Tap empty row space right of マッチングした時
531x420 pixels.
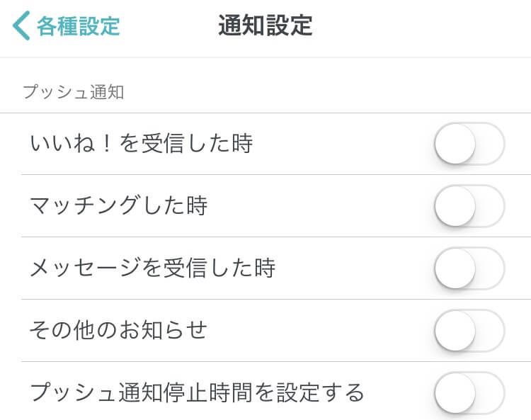pos(319,206)
